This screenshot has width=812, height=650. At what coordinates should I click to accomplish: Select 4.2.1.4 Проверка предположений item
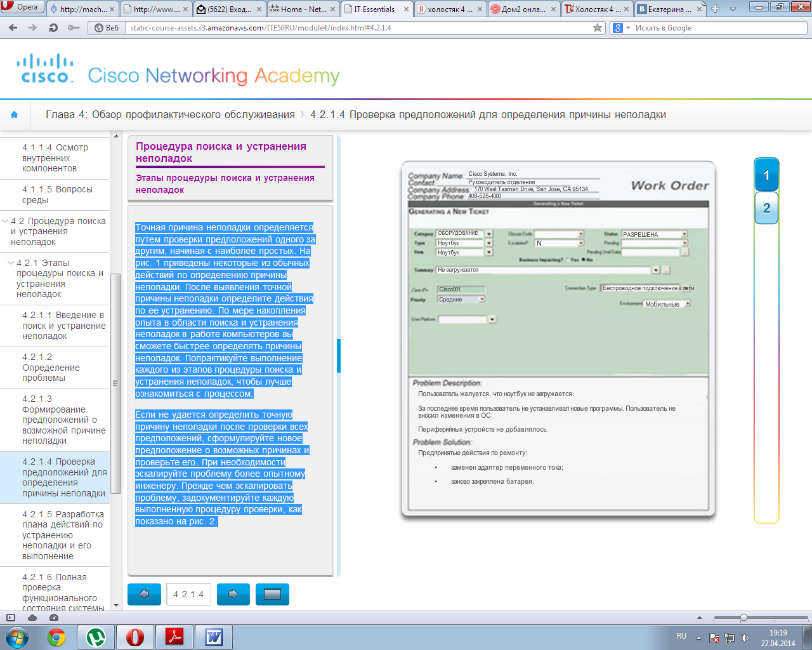click(55, 477)
